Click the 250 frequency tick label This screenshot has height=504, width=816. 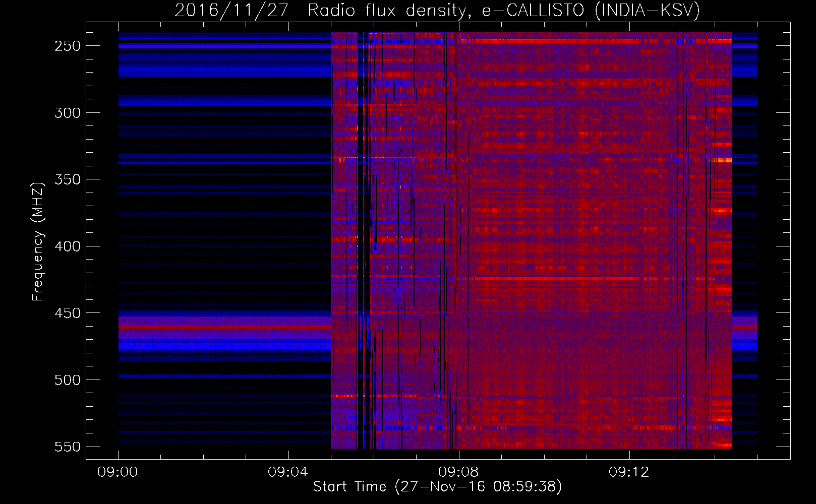point(68,46)
